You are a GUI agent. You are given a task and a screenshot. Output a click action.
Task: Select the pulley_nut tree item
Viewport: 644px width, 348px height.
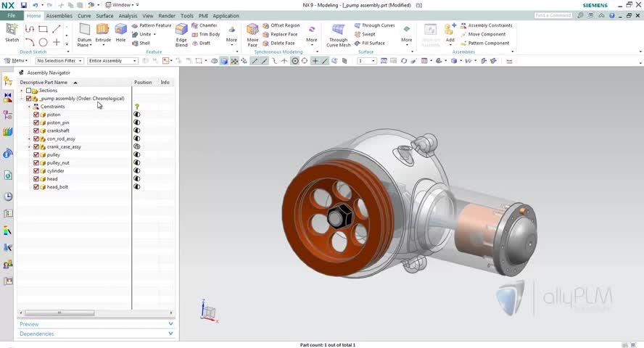[58, 163]
